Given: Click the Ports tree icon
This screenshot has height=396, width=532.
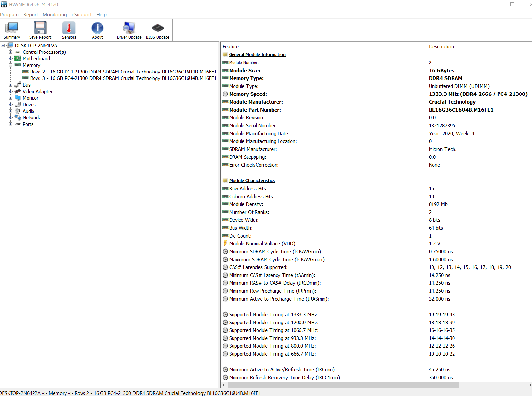Looking at the screenshot, I should [x=18, y=124].
